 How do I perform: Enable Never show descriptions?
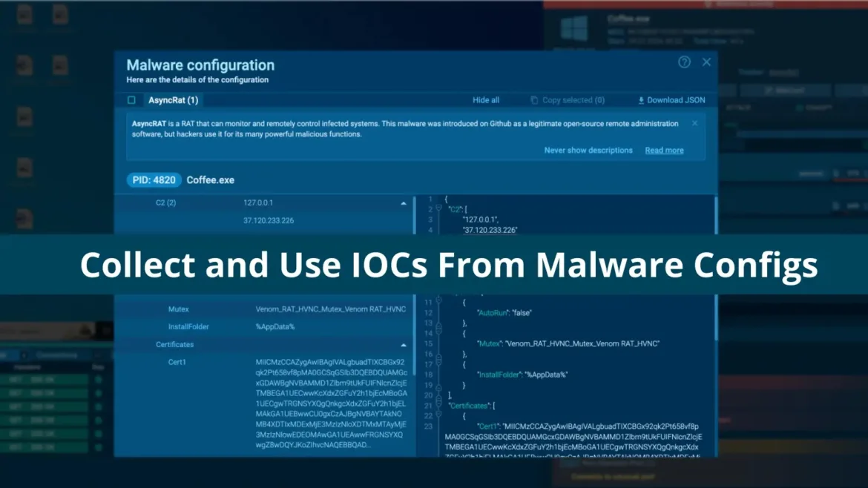click(588, 150)
